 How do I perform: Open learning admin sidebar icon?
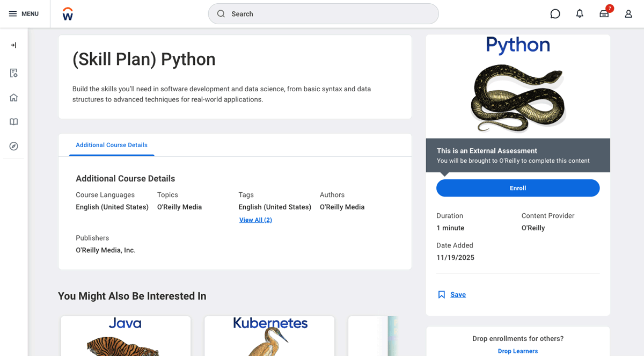[x=14, y=73]
